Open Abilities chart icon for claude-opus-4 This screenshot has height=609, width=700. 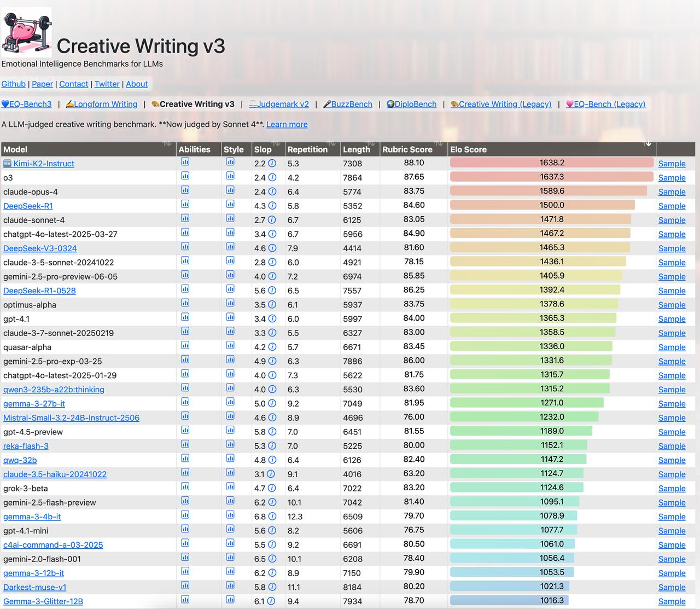(185, 190)
